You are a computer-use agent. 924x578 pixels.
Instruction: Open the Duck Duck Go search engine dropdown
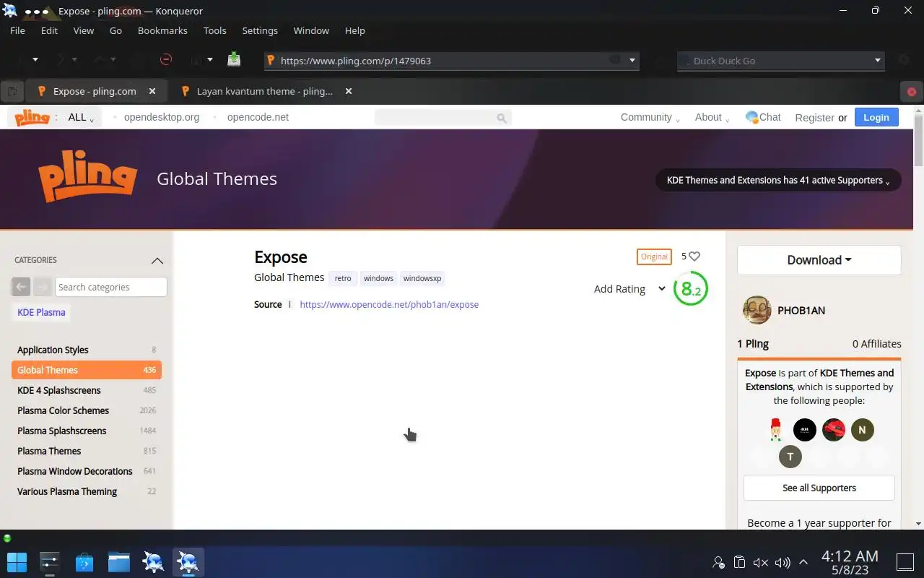(x=878, y=61)
